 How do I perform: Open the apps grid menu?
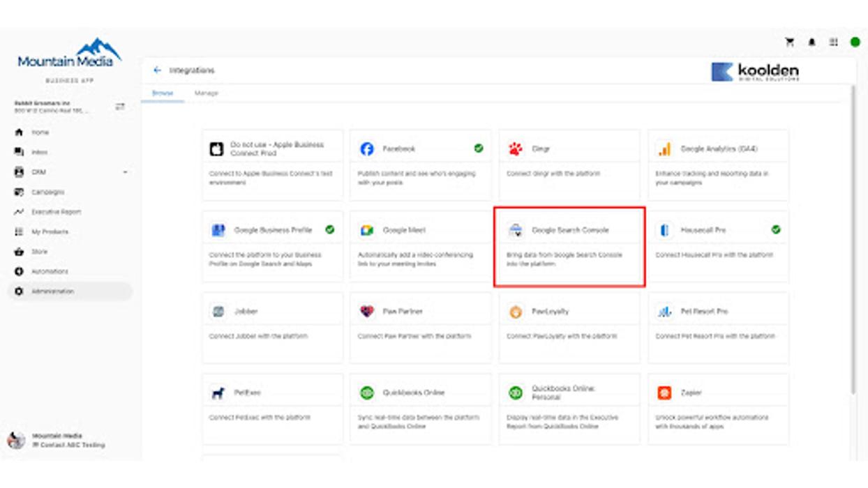(833, 43)
